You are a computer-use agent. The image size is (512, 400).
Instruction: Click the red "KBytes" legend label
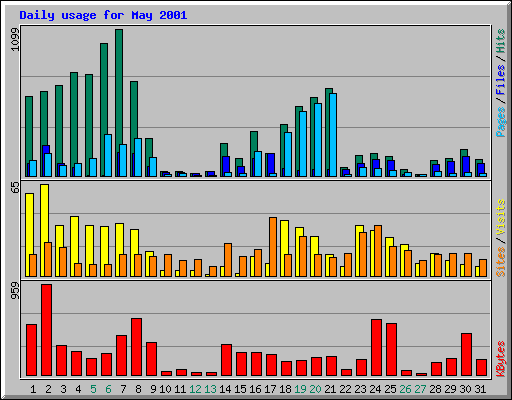[x=501, y=359]
